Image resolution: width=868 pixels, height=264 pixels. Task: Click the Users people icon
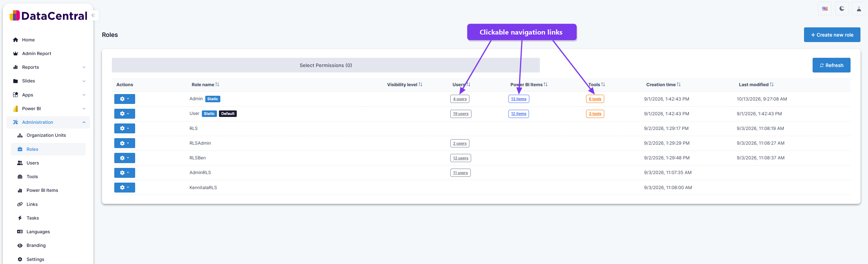[x=20, y=163]
